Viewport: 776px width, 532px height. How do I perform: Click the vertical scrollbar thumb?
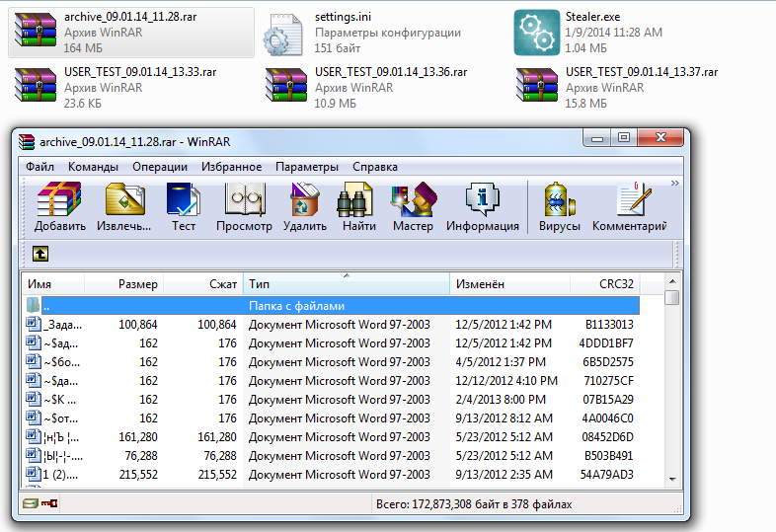point(672,297)
